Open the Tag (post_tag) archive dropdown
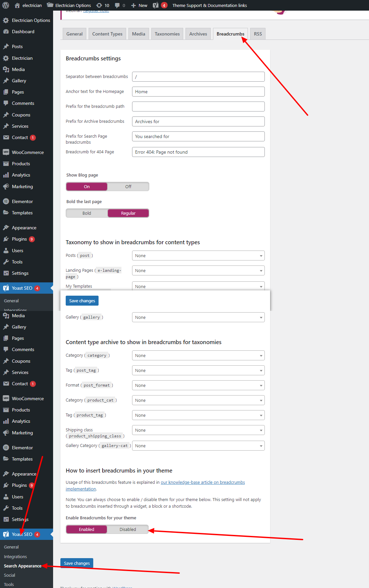Image resolution: width=369 pixels, height=588 pixels. point(198,371)
